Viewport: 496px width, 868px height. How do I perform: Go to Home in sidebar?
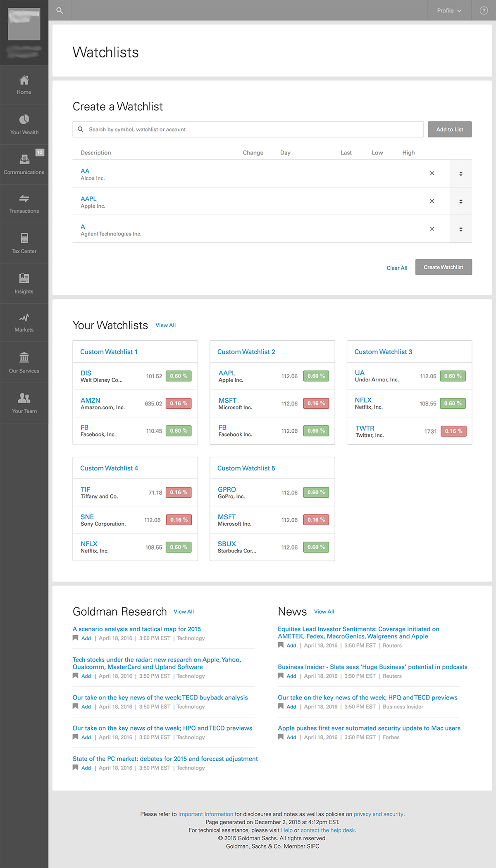point(24,85)
